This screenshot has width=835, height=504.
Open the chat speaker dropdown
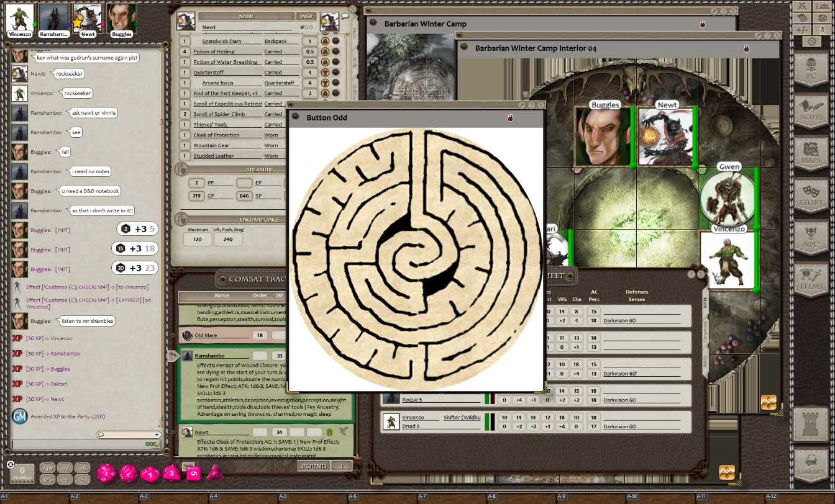click(128, 434)
